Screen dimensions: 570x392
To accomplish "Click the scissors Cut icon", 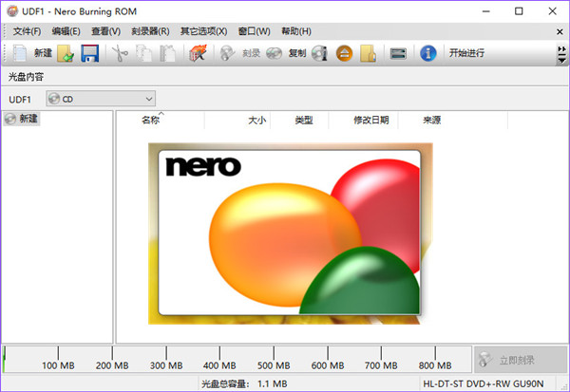I will pyautogui.click(x=119, y=53).
